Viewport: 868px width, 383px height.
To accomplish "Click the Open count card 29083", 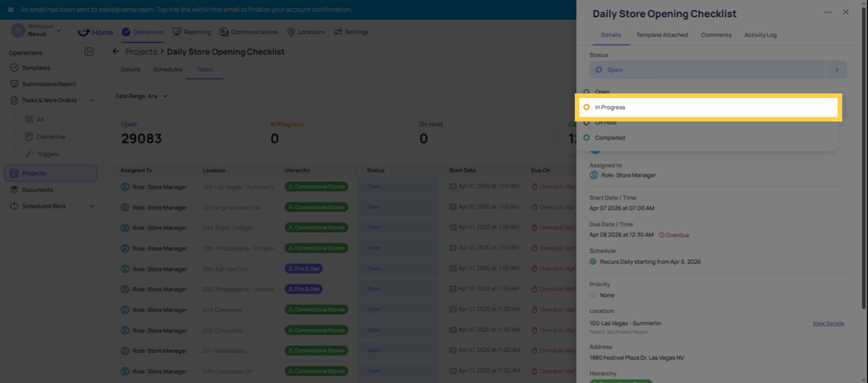I will (x=183, y=135).
